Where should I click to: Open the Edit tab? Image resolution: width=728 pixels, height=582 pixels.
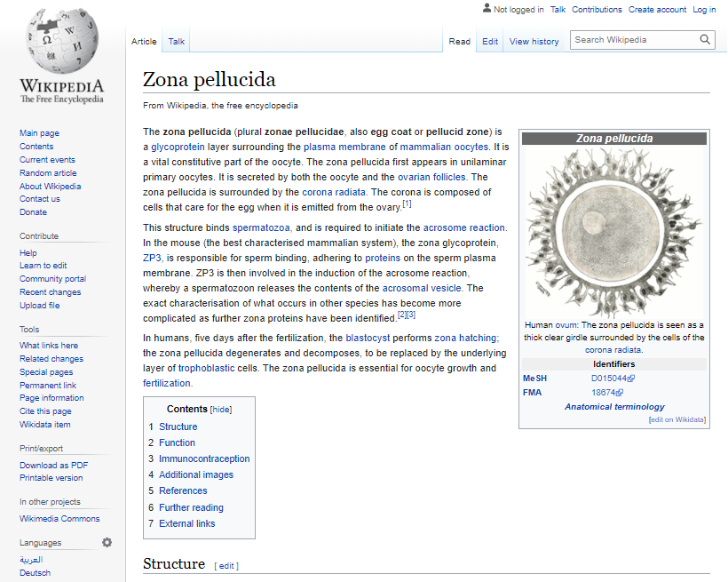[490, 42]
